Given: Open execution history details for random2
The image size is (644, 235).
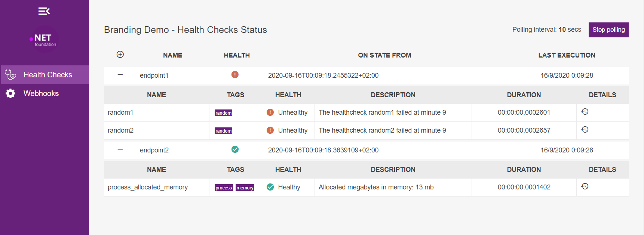Looking at the screenshot, I should point(585,130).
